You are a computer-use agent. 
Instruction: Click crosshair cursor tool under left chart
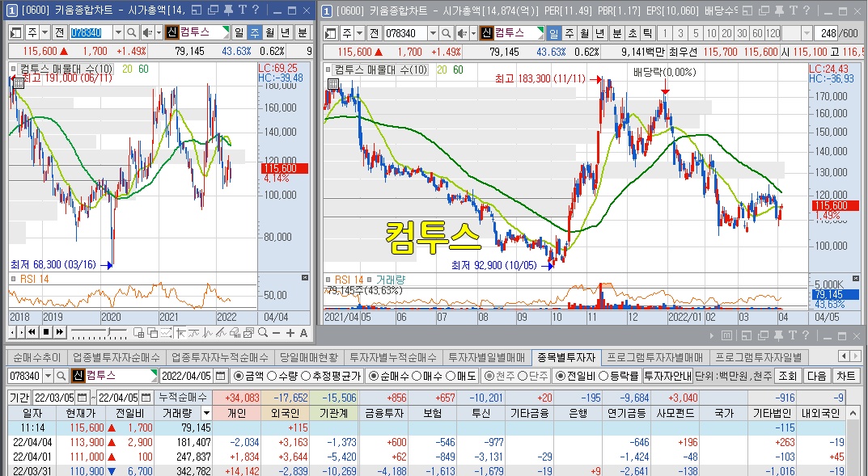point(180,332)
